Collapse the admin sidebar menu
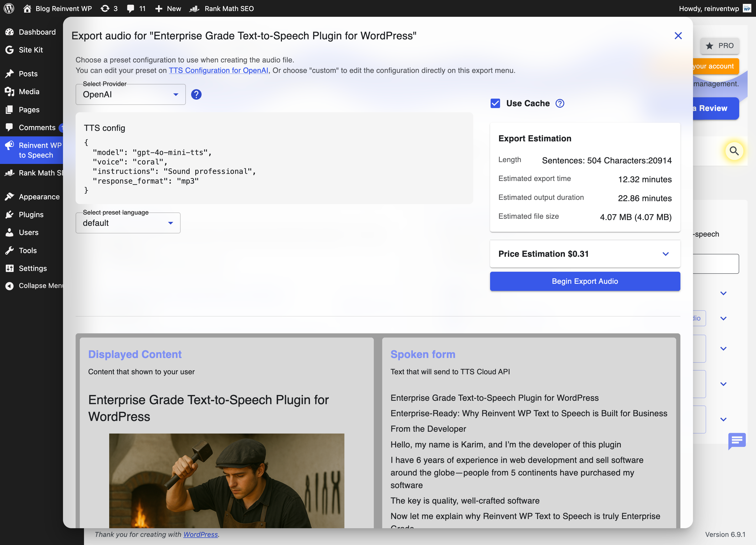 click(33, 286)
